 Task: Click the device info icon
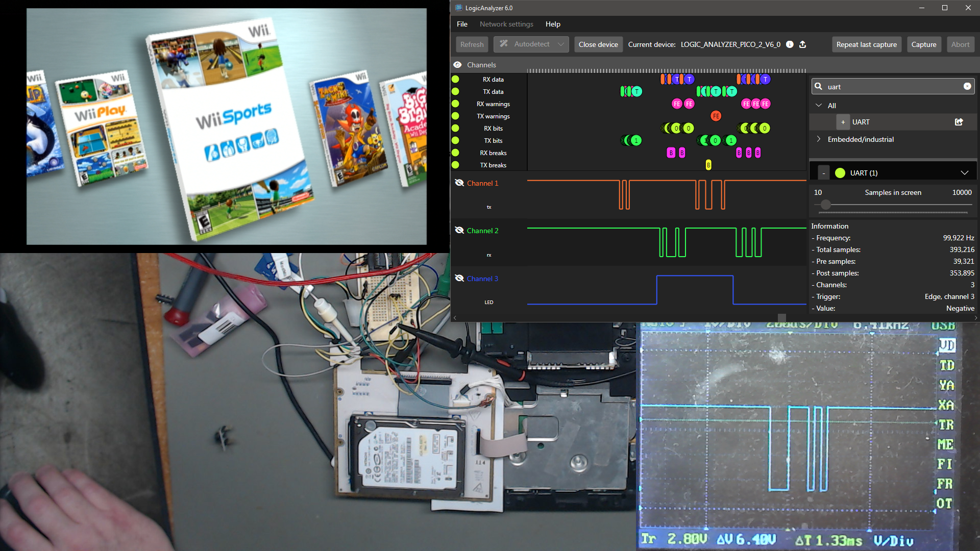pos(790,44)
